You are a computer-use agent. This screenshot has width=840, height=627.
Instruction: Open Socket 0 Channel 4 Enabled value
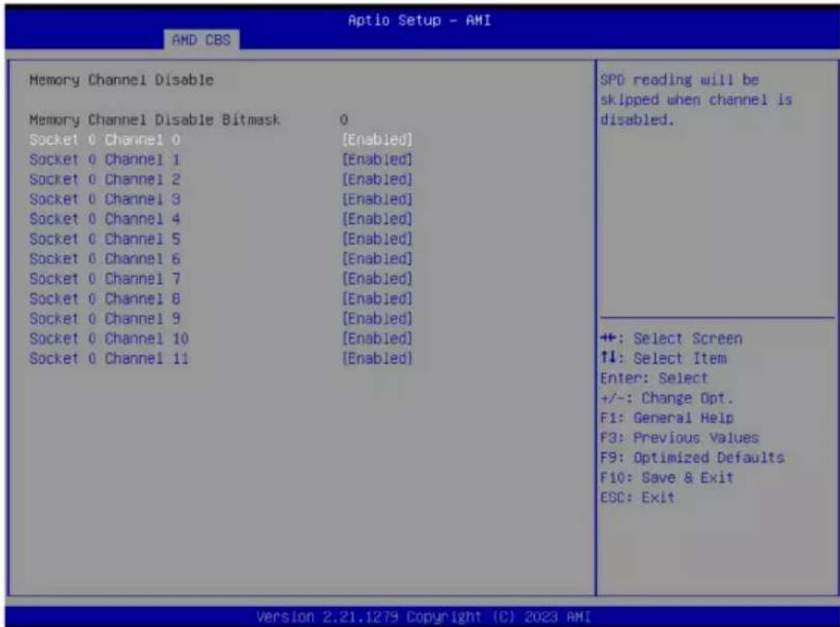coord(377,219)
